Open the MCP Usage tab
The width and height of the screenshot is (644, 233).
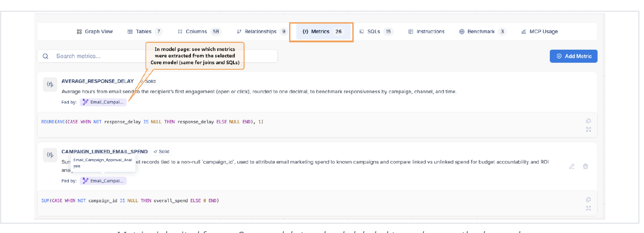[x=540, y=32]
